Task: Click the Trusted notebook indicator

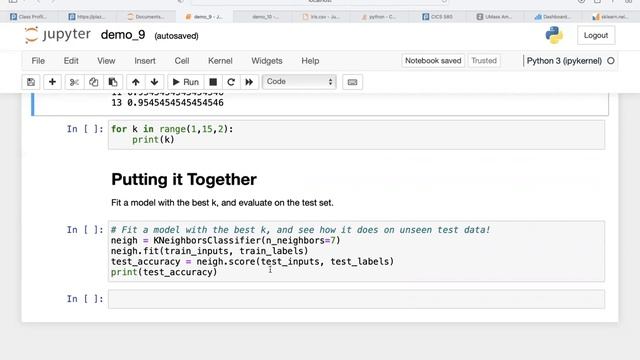Action: point(484,61)
